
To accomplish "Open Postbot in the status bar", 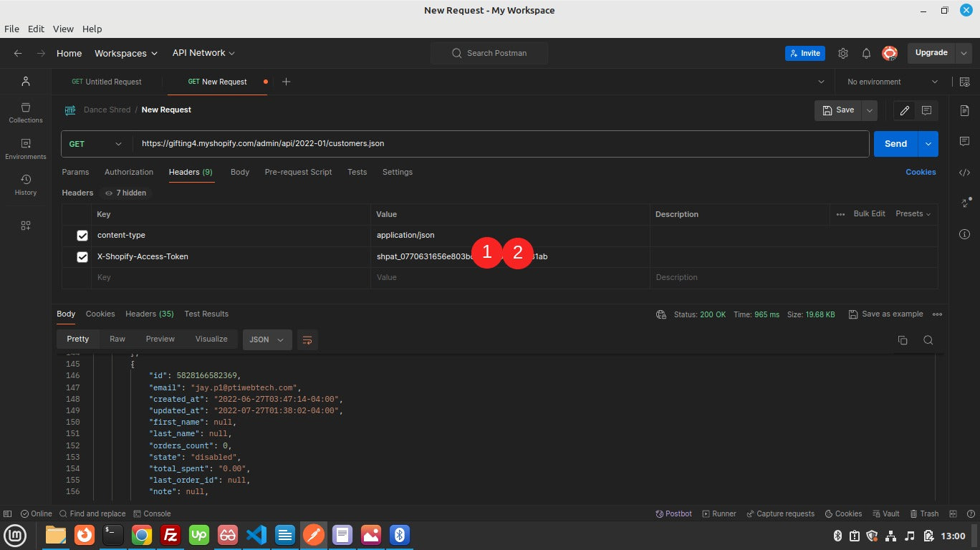I will point(673,513).
